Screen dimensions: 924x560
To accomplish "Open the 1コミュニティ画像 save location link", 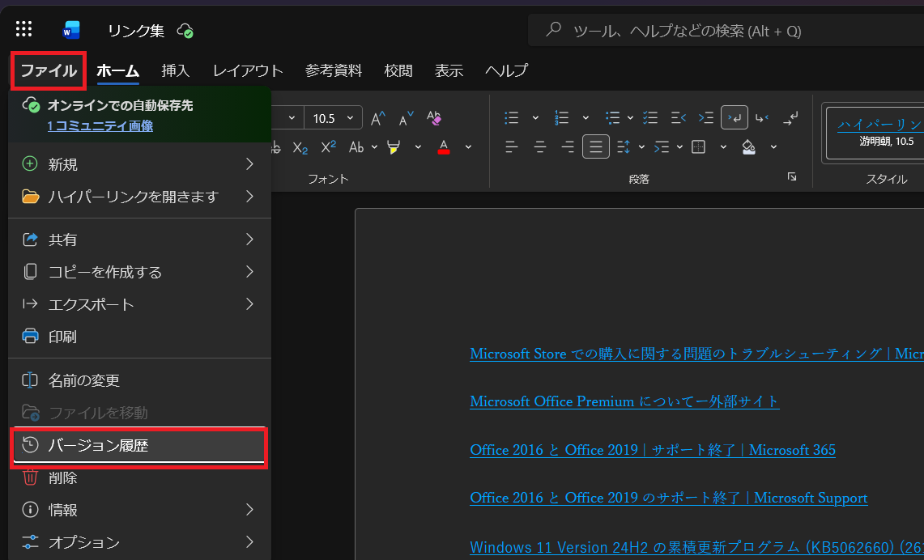I will pyautogui.click(x=100, y=125).
